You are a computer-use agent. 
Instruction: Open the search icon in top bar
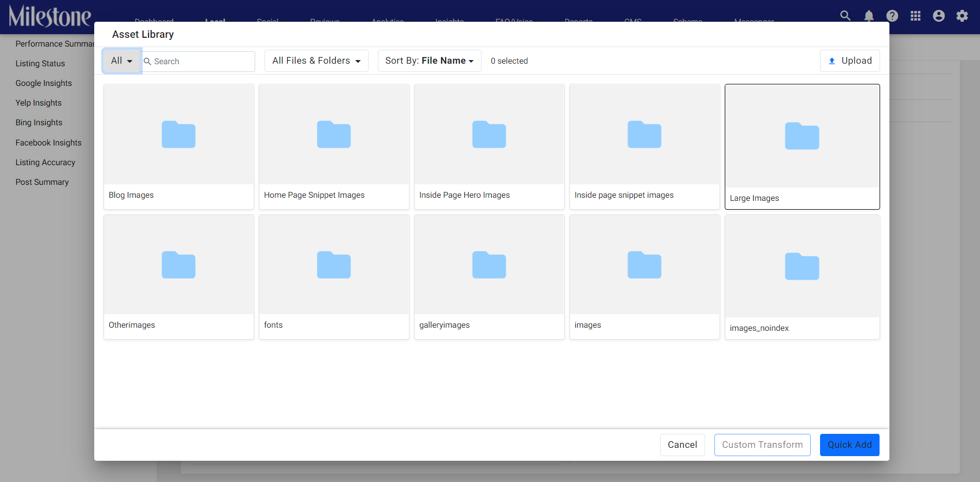tap(845, 16)
